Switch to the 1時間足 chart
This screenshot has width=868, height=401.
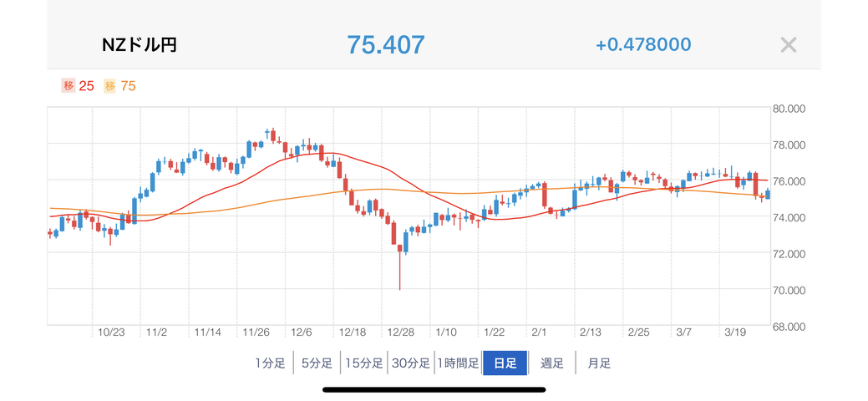[x=458, y=363]
